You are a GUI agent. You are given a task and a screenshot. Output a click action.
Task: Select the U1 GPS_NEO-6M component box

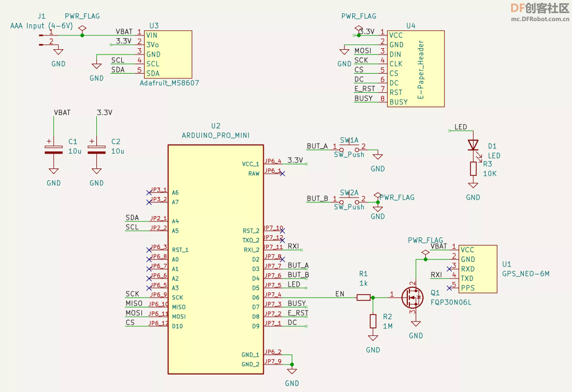478,269
